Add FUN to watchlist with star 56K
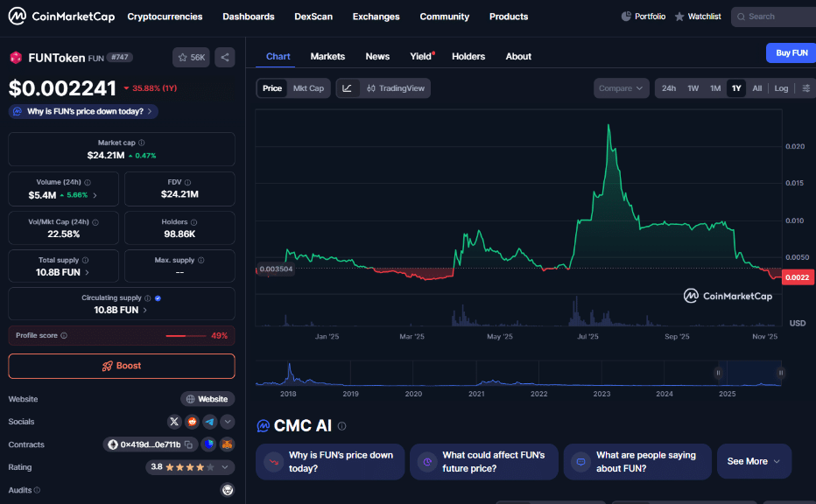 pos(191,58)
